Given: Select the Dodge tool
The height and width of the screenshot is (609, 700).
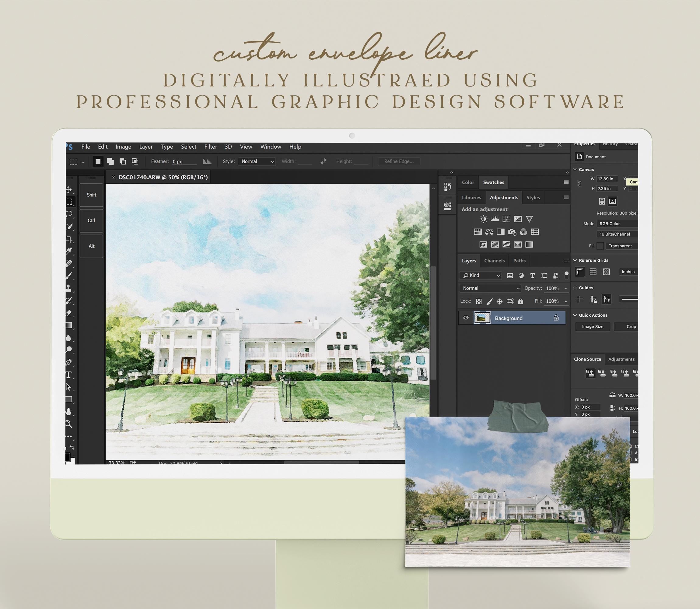Looking at the screenshot, I should 68,350.
